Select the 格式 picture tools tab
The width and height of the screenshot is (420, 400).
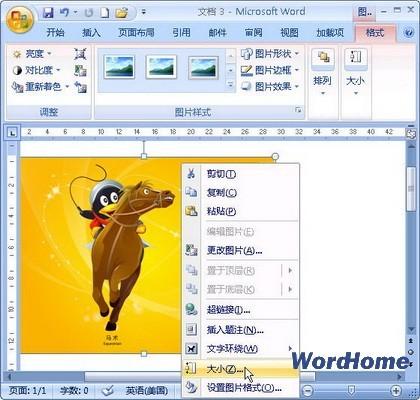(x=375, y=32)
